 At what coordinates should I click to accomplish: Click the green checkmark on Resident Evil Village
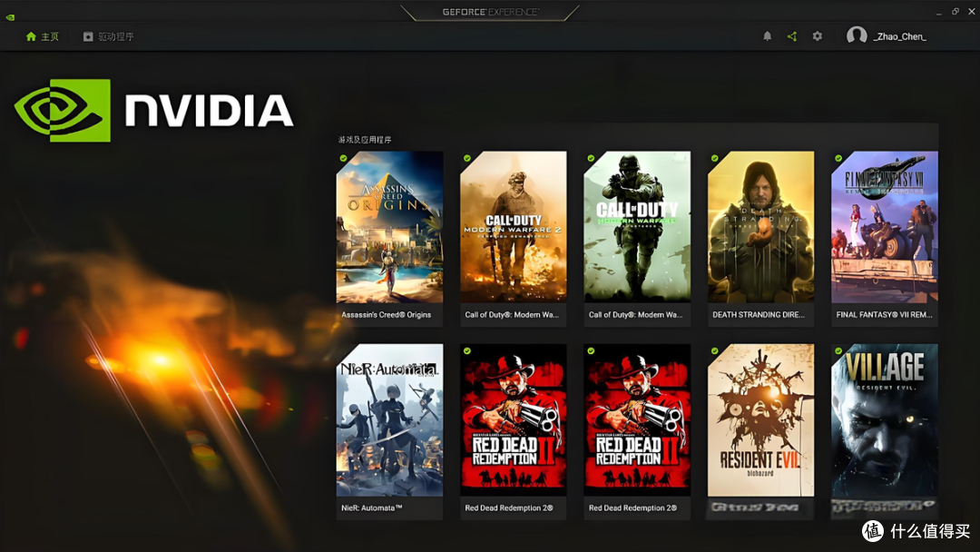tap(838, 350)
